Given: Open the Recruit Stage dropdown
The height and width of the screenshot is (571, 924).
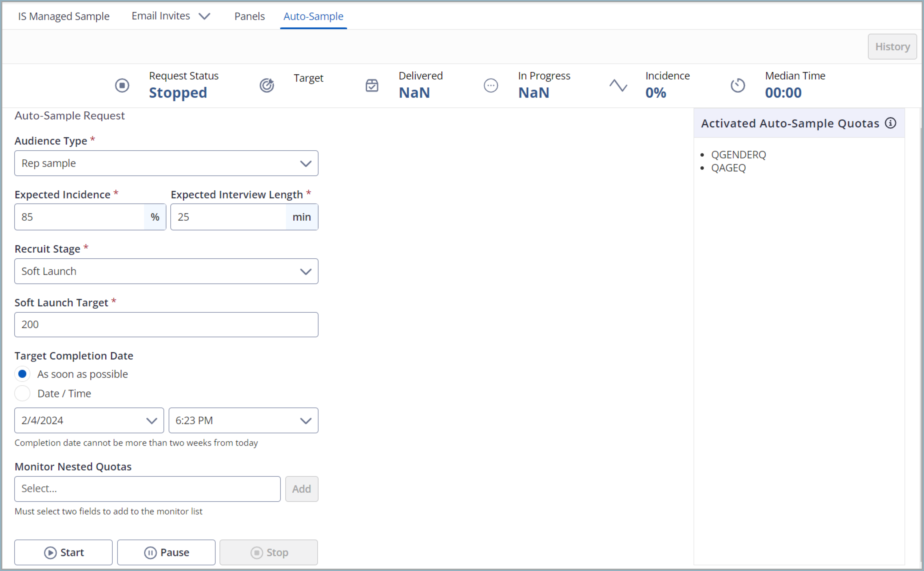Looking at the screenshot, I should point(166,271).
